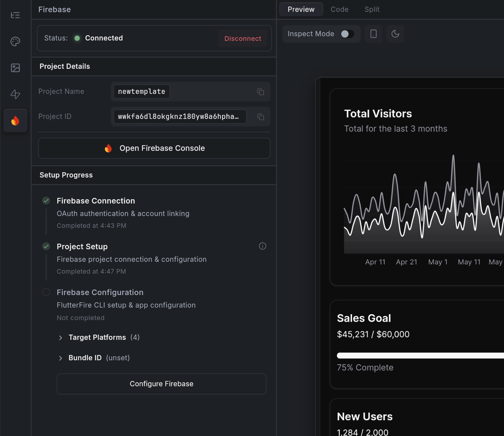The image size is (504, 436).
Task: Expand the Bundle ID section
Action: [x=94, y=358]
